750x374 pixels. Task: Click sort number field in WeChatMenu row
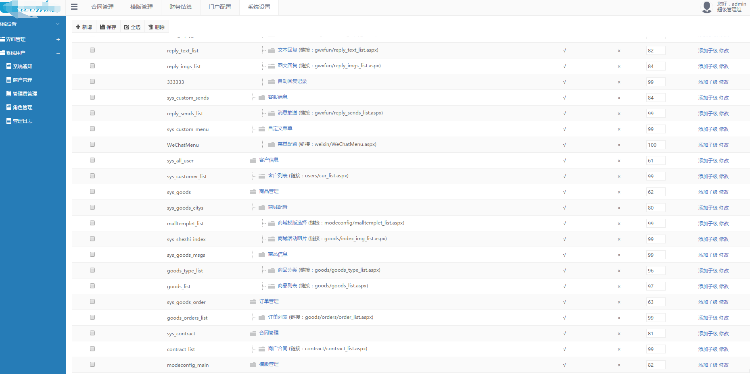click(x=655, y=144)
